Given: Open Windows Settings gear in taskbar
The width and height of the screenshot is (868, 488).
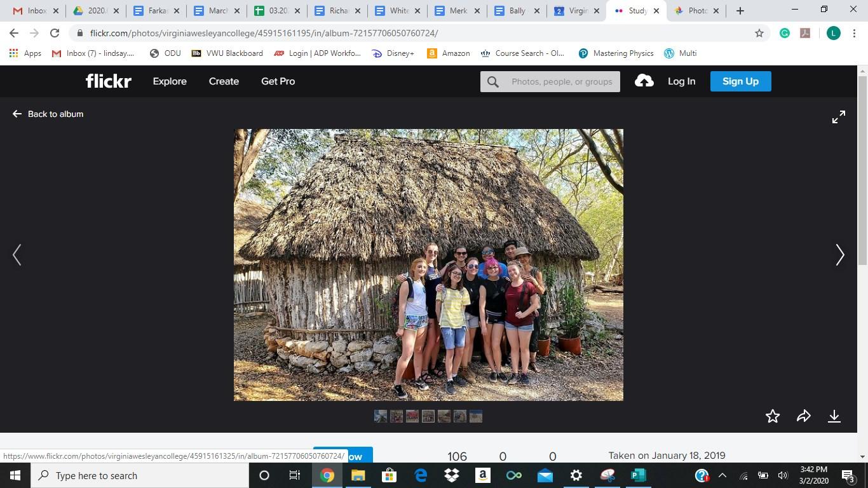Looking at the screenshot, I should click(576, 475).
